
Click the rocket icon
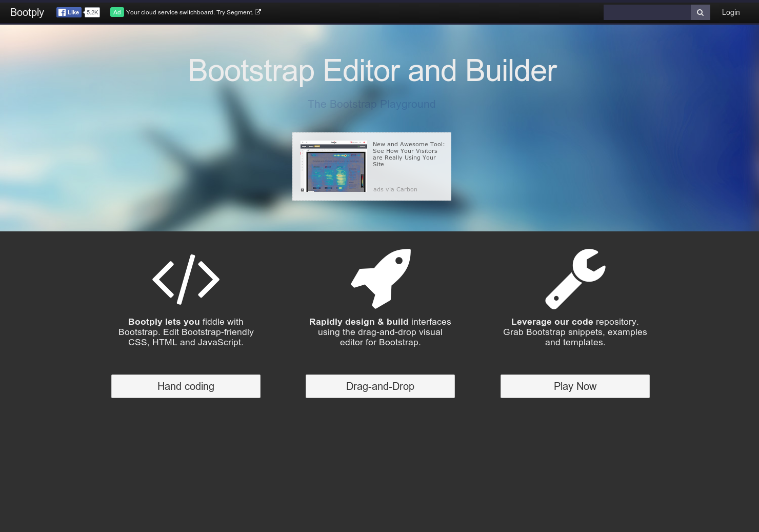381,278
